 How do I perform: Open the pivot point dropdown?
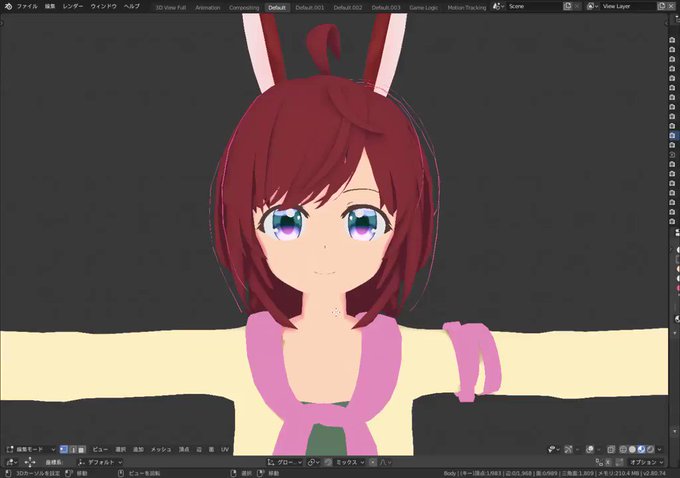pos(313,462)
